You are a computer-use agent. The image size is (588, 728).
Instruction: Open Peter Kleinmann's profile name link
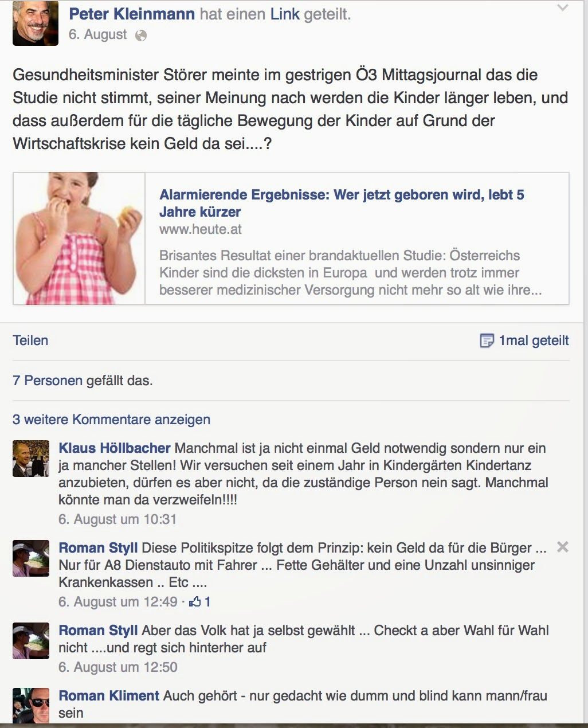(132, 14)
